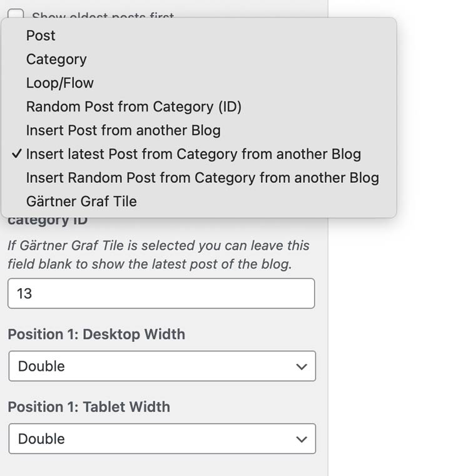Select the Post option in the list
Screen dimensions: 463x476
tap(41, 36)
